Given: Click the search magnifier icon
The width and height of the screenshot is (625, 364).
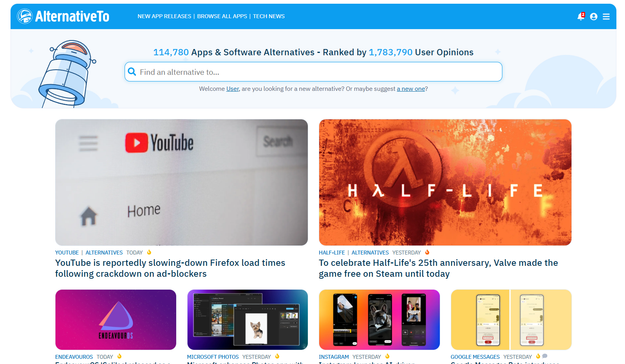Looking at the screenshot, I should pyautogui.click(x=132, y=72).
